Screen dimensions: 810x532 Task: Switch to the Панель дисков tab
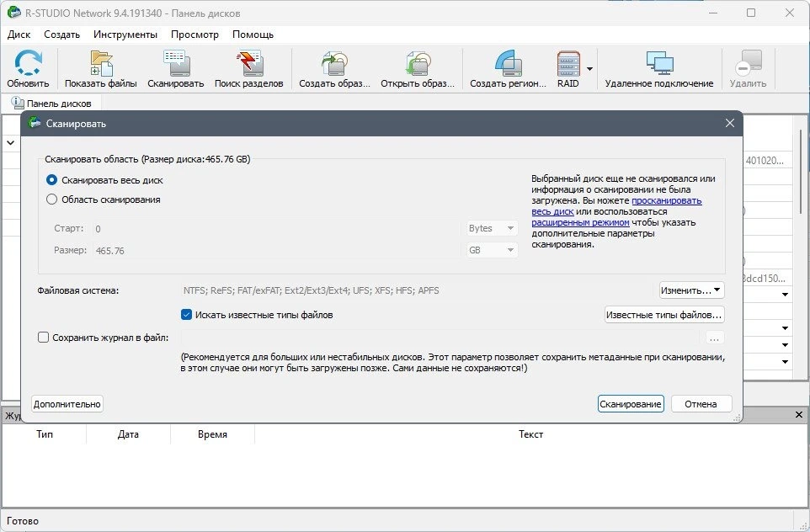tap(51, 104)
